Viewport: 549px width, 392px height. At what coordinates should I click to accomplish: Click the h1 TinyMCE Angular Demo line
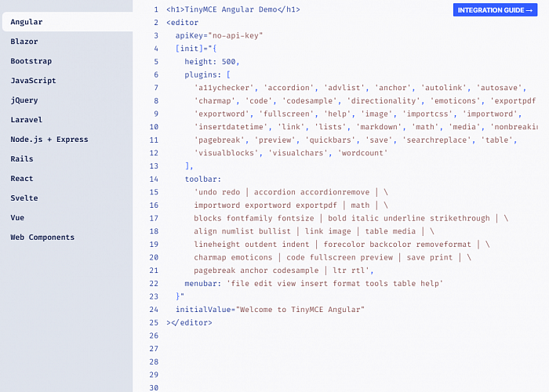pyautogui.click(x=233, y=9)
